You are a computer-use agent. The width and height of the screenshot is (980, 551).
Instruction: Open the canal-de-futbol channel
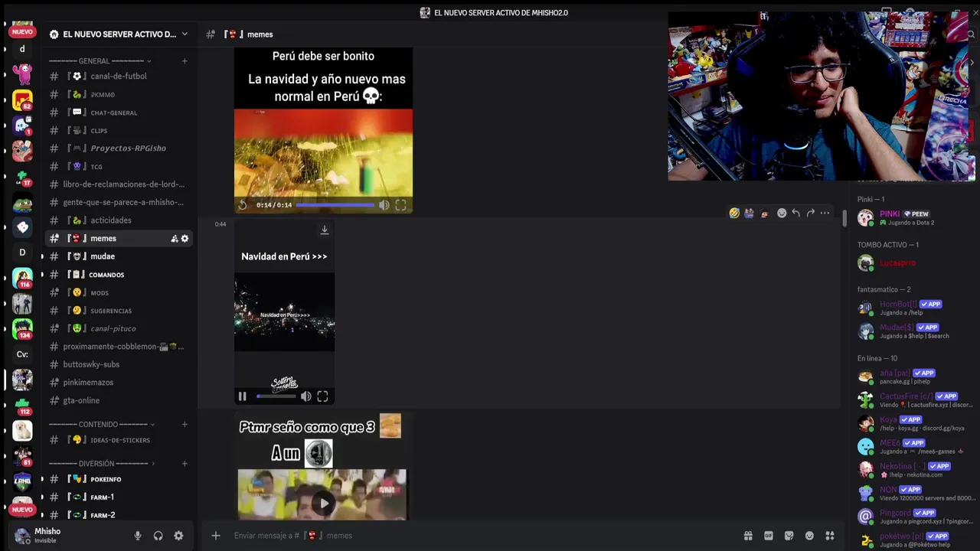(117, 77)
